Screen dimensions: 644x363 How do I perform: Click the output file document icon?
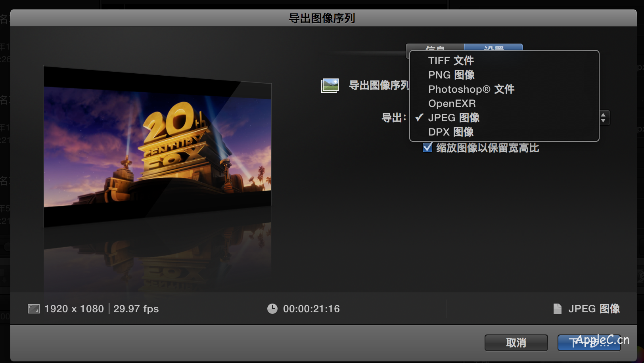pyautogui.click(x=558, y=309)
